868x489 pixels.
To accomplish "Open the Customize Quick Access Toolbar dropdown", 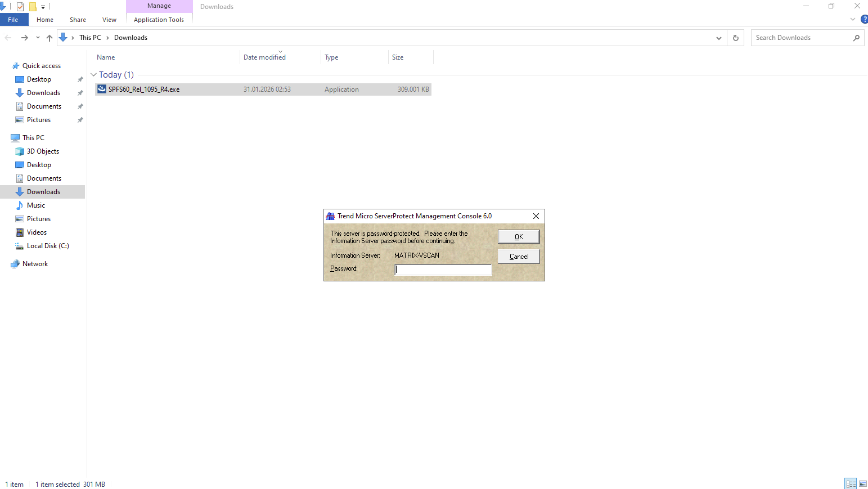I will point(43,7).
